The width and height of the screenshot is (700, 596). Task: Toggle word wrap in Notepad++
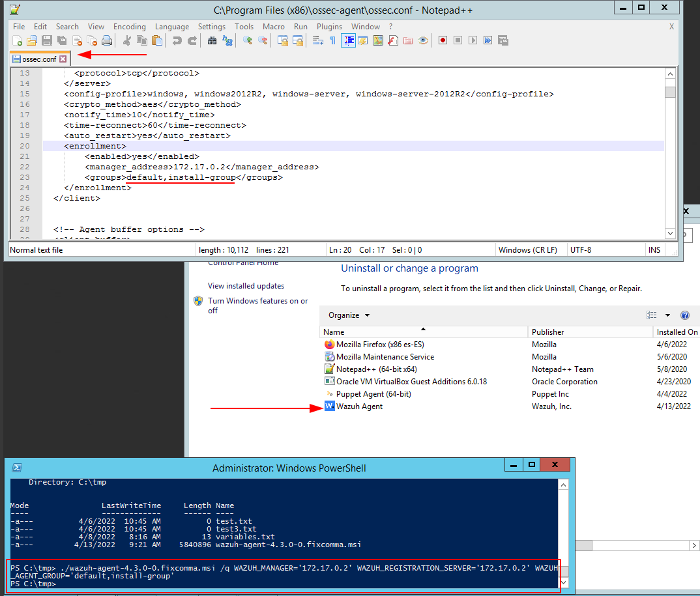(317, 40)
